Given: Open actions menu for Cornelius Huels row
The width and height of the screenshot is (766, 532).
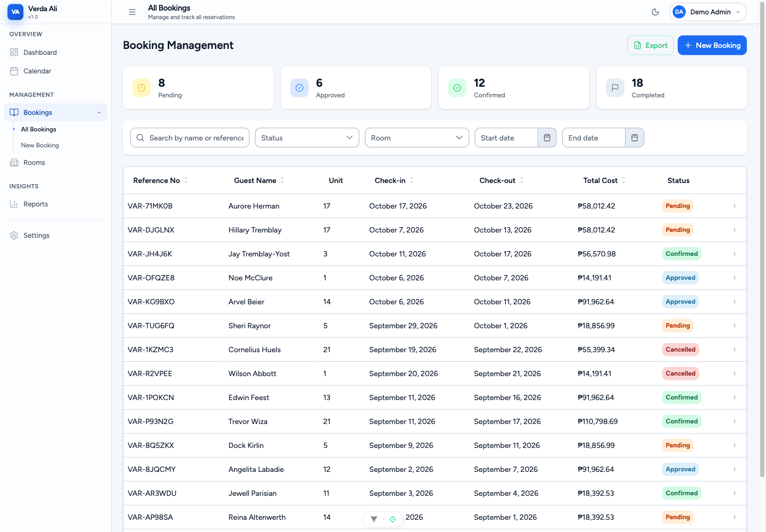Looking at the screenshot, I should 735,350.
